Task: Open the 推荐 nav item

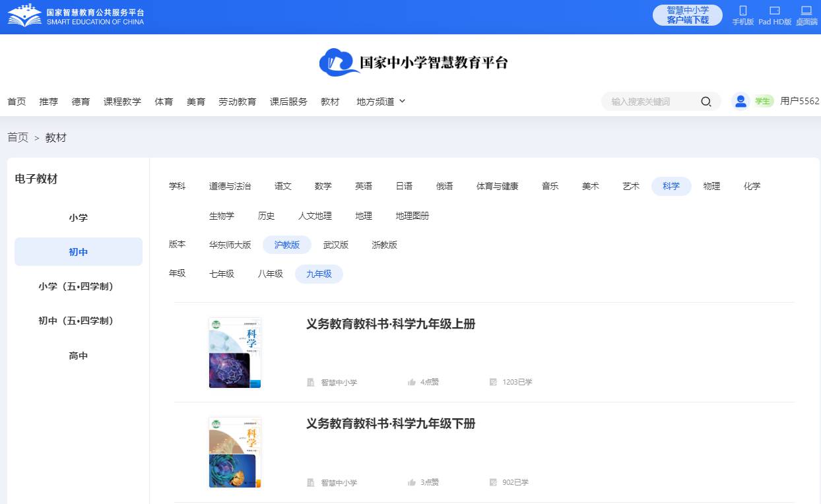Action: pos(49,102)
